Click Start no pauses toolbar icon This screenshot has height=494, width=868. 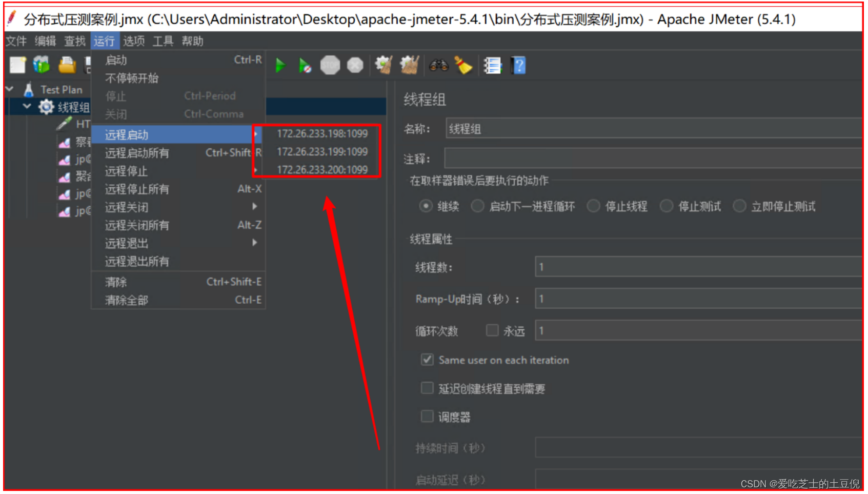(305, 66)
